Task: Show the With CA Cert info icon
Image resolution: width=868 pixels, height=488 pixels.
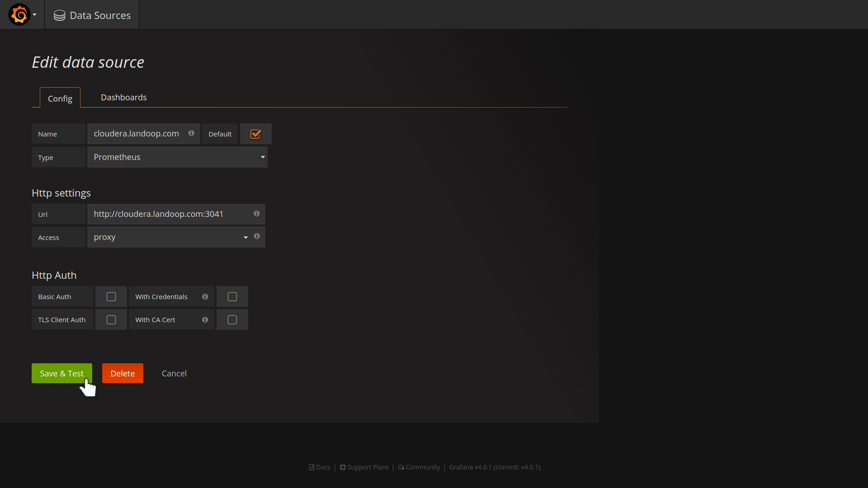Action: pos(205,319)
